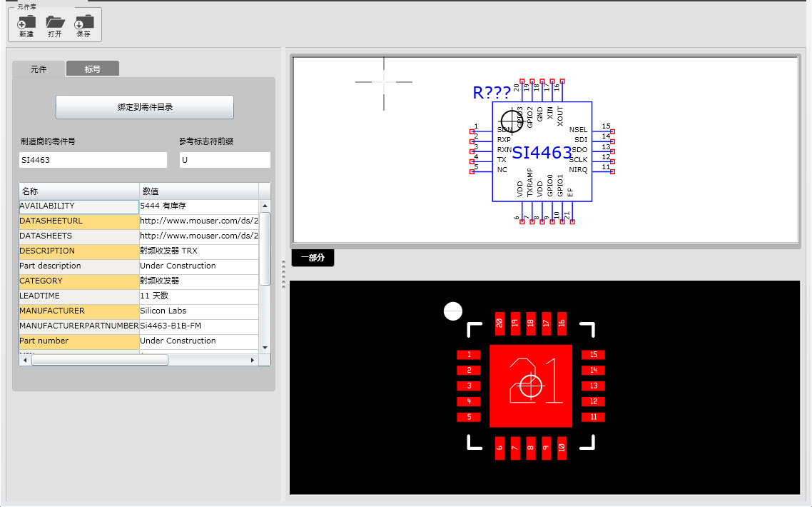Click the 数值 column header

click(199, 191)
